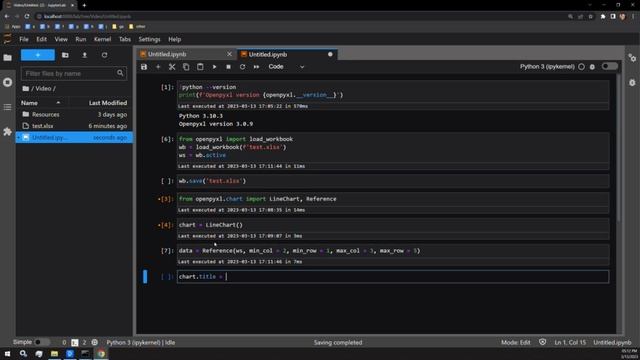
Task: Click the terminals count icon in status bar
Action: click(74, 342)
